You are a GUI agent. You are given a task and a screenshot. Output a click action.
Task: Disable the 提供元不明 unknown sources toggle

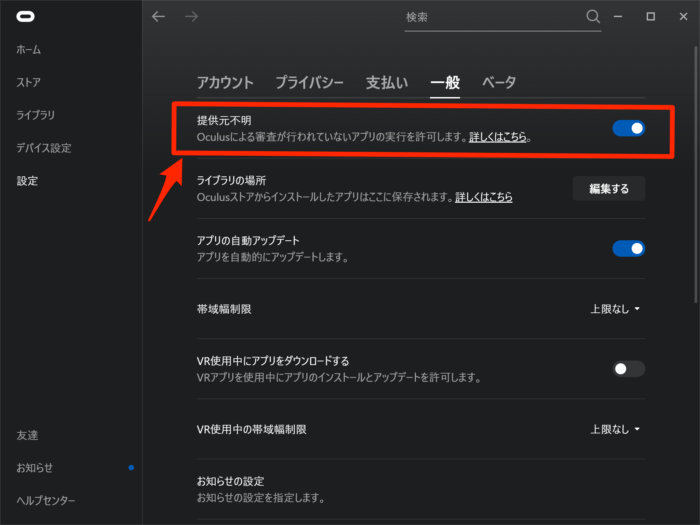(629, 129)
